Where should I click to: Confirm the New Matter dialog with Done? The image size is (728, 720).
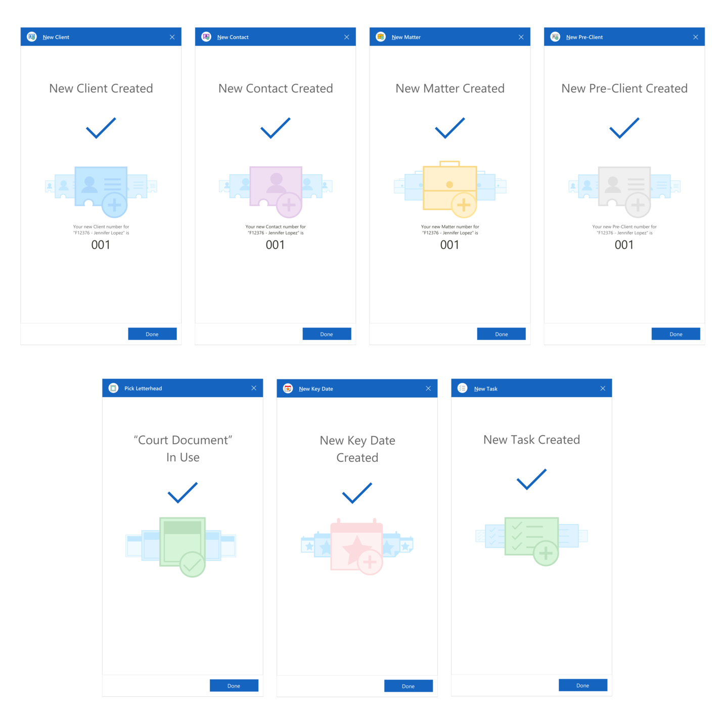coord(501,334)
